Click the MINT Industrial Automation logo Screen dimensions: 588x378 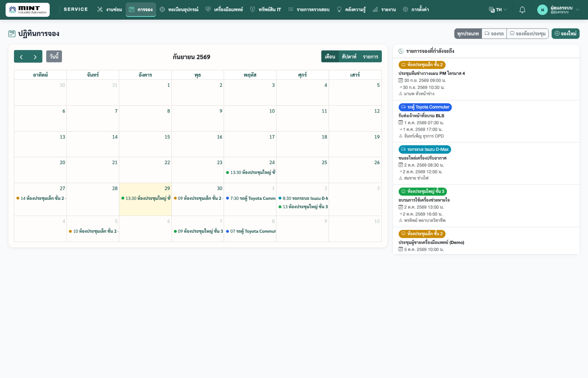28,10
